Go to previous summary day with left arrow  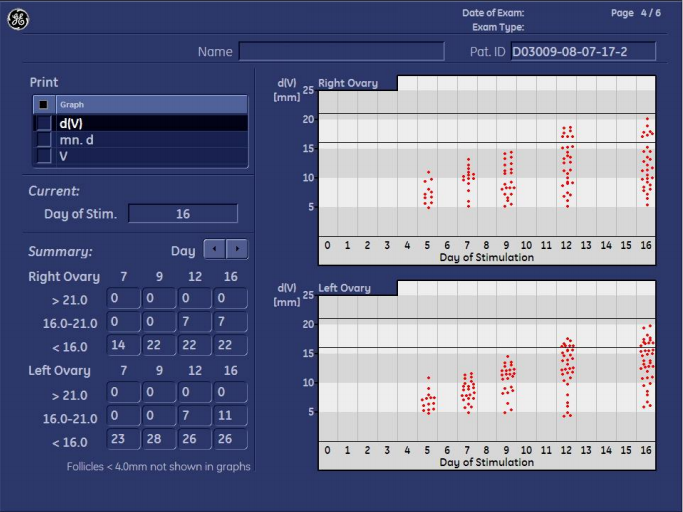(x=214, y=249)
